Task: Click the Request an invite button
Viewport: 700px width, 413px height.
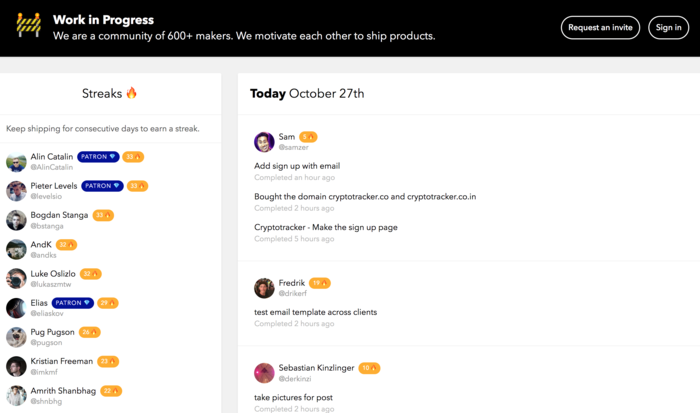Action: (600, 28)
